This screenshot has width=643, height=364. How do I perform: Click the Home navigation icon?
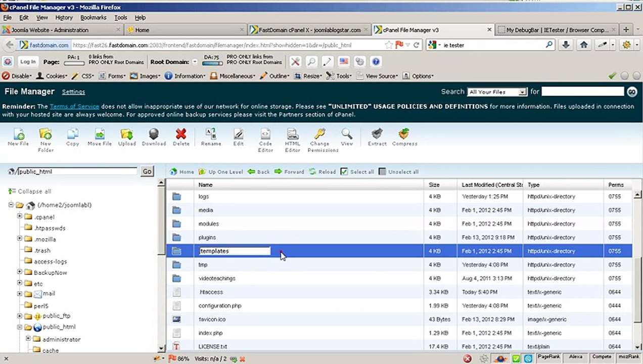tap(173, 172)
